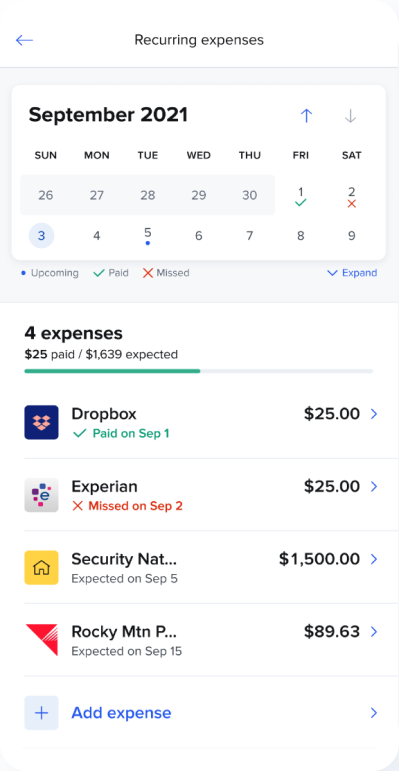Open Experian expense details chevron
This screenshot has width=399, height=771.
click(x=374, y=487)
